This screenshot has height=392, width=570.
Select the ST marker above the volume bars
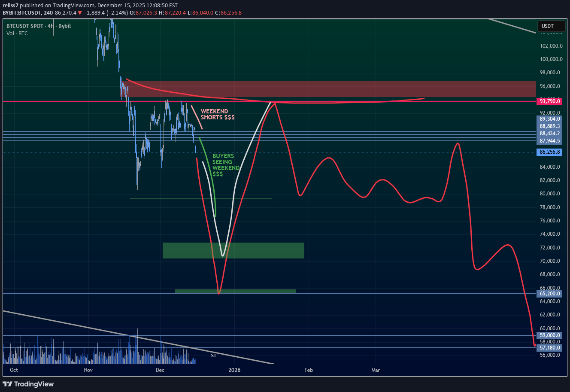213,356
